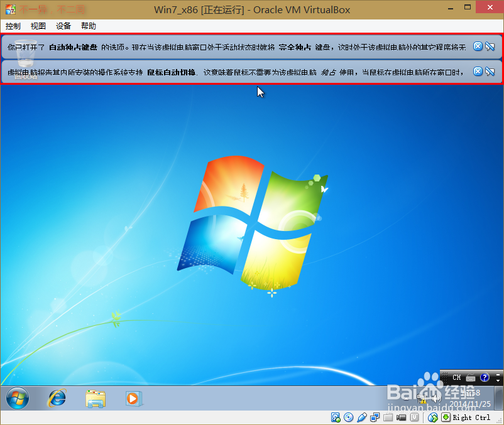Click the VirtualBox window title bar icon
Image resolution: width=504 pixels, height=425 pixels.
pyautogui.click(x=10, y=9)
